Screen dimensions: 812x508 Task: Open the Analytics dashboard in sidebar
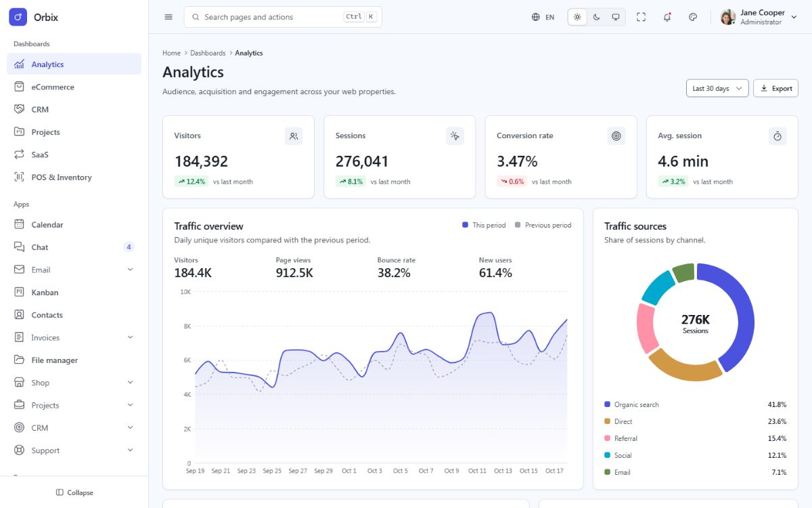[x=74, y=64]
